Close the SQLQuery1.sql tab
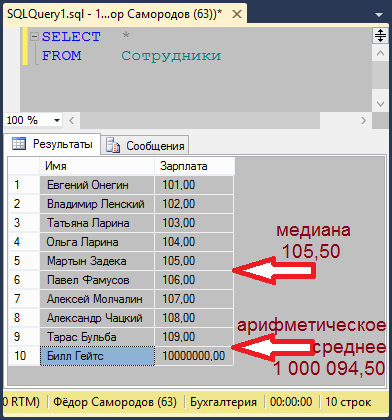This screenshot has width=392, height=420. coord(237,14)
